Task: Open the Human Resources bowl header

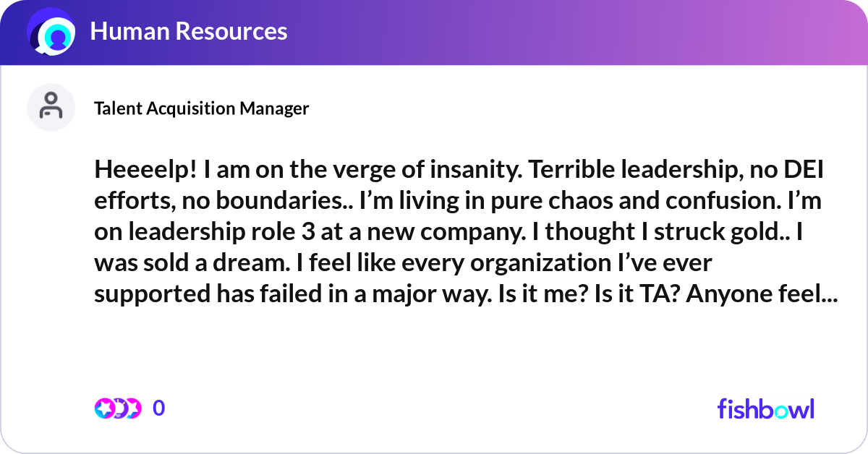Action: click(188, 32)
